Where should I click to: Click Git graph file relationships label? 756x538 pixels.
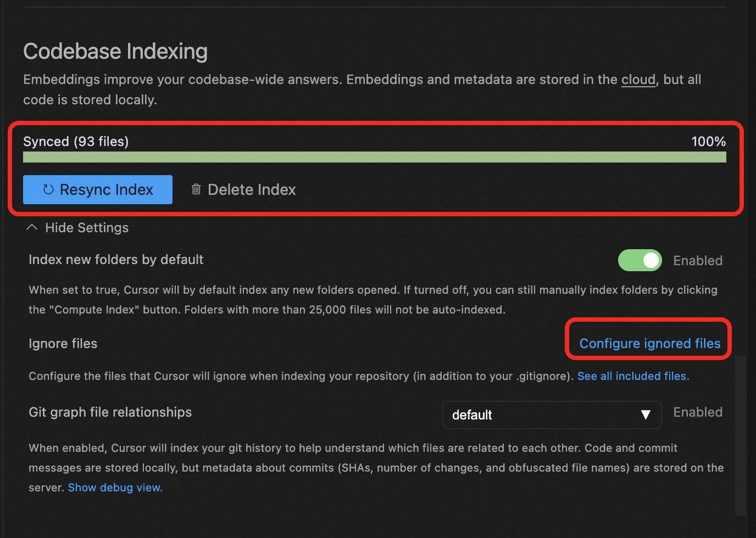[110, 412]
